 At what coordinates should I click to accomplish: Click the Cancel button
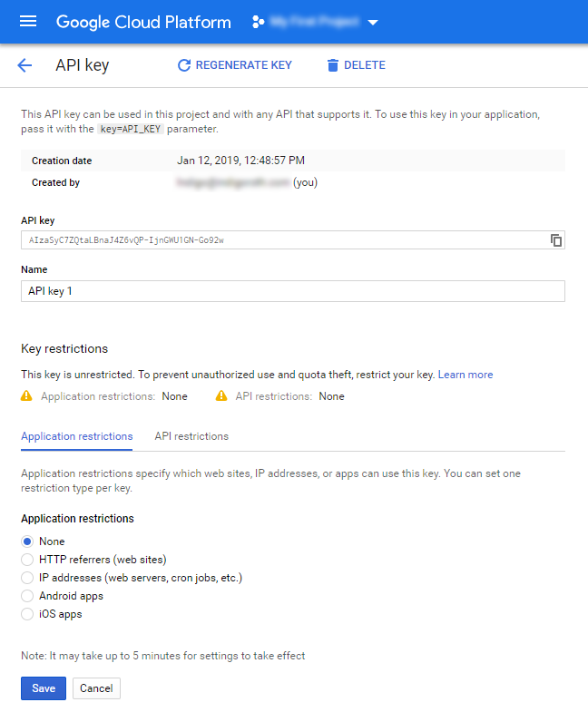click(96, 688)
